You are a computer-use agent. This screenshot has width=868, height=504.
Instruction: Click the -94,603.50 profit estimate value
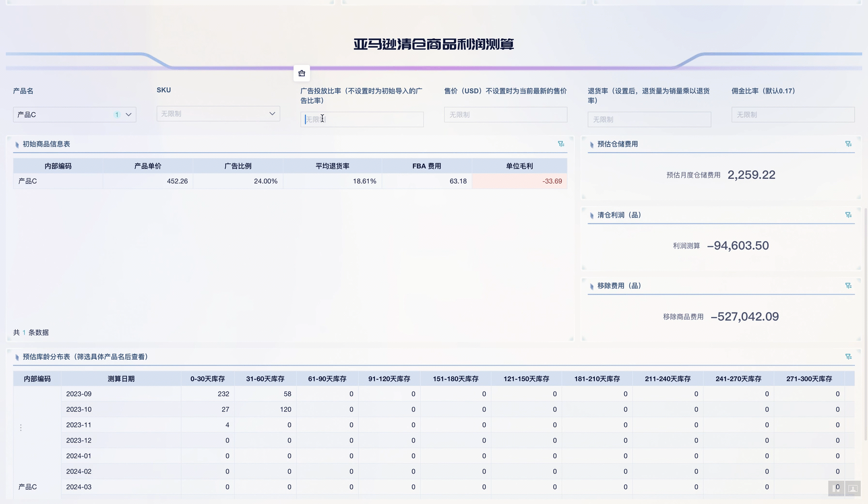[x=738, y=246]
